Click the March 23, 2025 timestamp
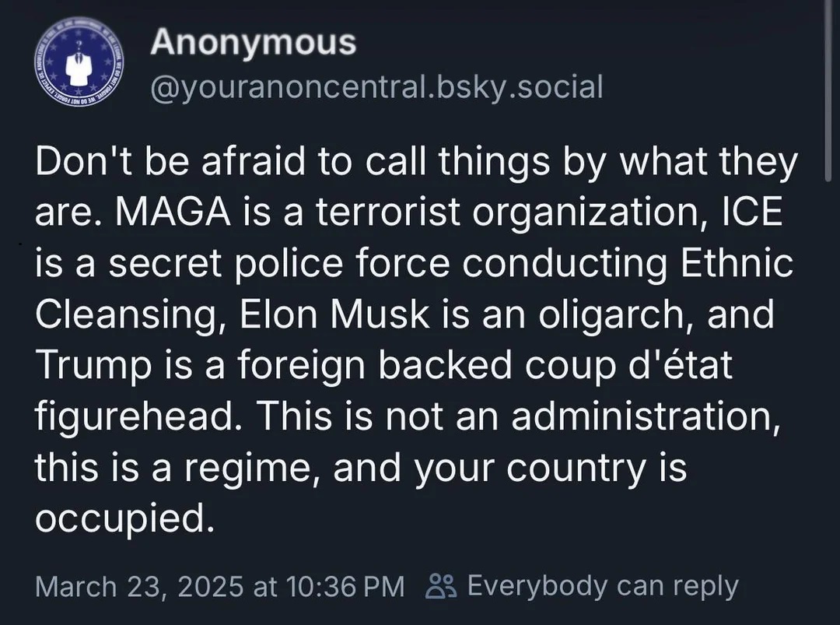 pos(219,585)
